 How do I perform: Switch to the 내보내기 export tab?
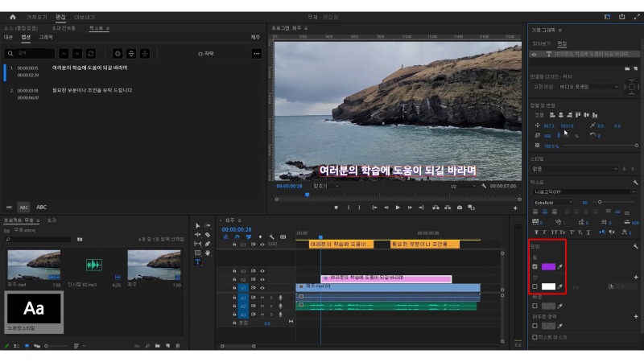click(84, 16)
